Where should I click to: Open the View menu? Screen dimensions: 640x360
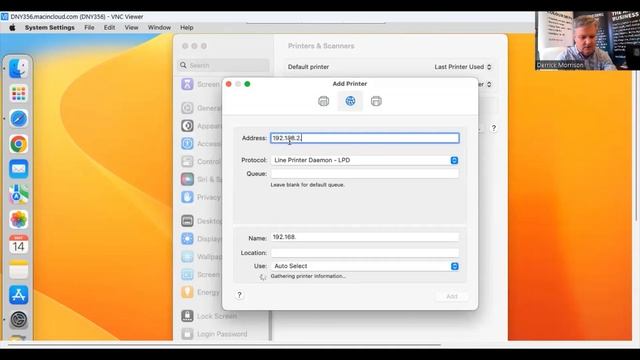click(x=131, y=28)
